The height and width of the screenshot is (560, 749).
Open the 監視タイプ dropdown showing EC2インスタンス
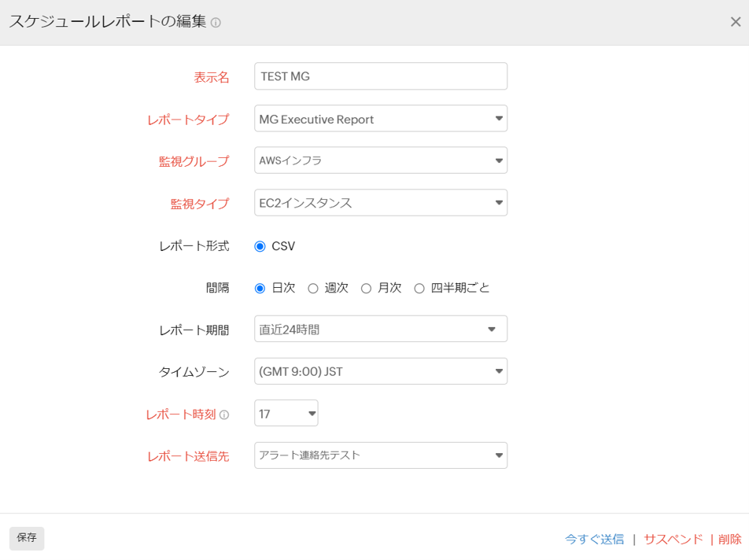pos(381,203)
